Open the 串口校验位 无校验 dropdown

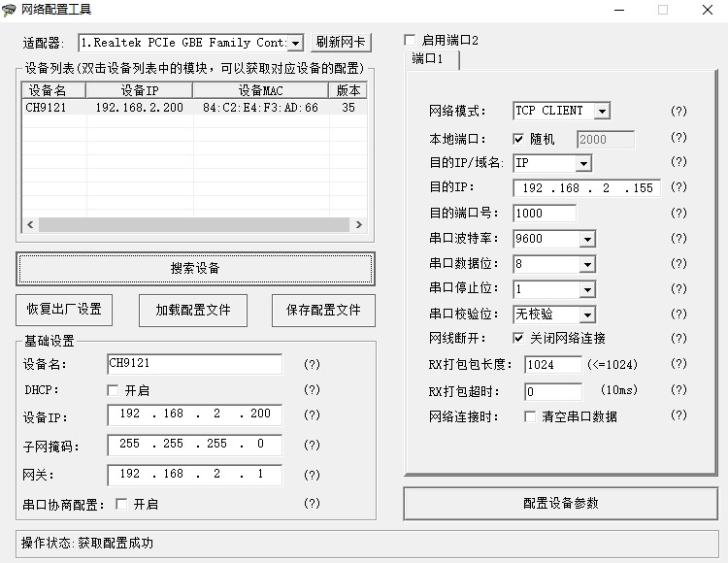click(x=587, y=315)
